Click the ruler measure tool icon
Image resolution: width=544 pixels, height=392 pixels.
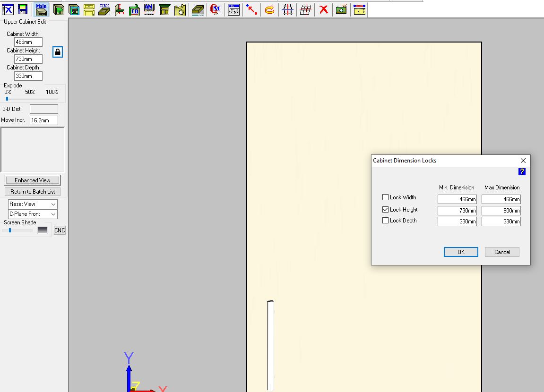pos(360,9)
